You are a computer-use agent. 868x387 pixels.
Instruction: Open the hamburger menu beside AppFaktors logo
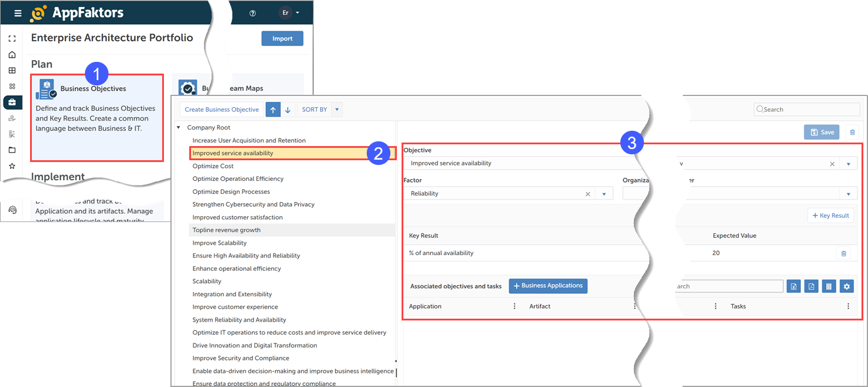tap(18, 13)
